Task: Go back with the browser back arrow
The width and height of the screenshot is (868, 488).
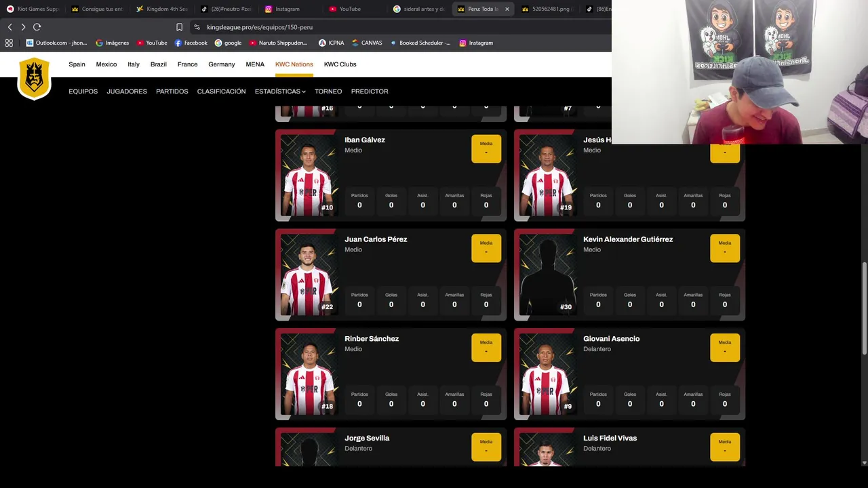Action: tap(9, 27)
